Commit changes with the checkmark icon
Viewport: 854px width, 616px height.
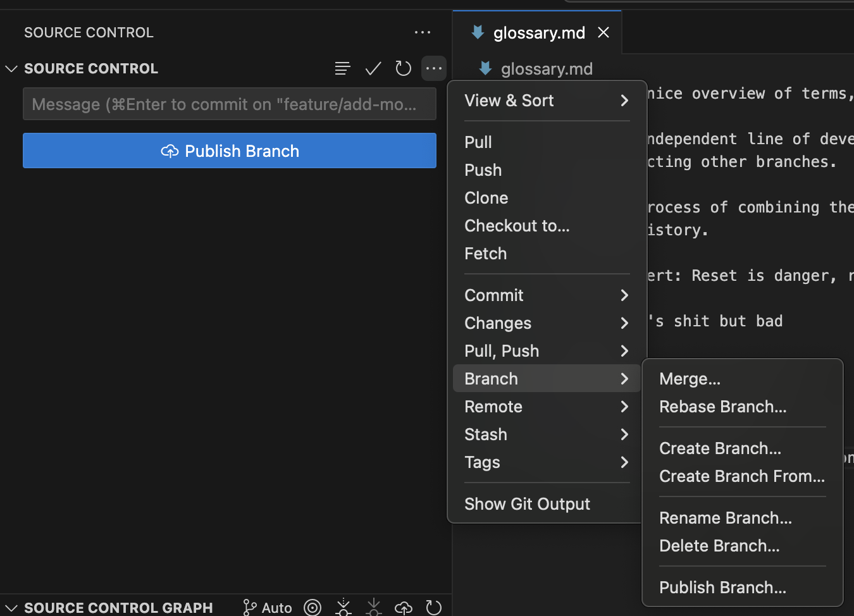(373, 68)
